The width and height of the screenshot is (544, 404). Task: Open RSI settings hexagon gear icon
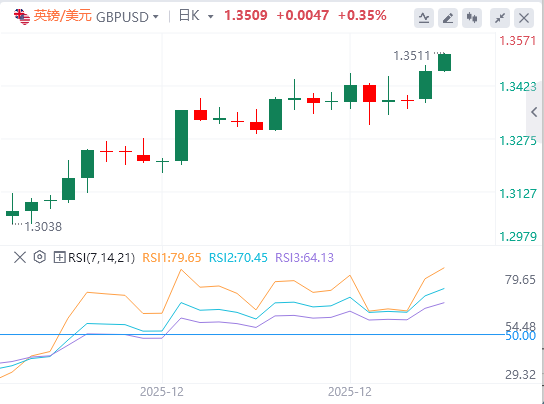(40, 257)
